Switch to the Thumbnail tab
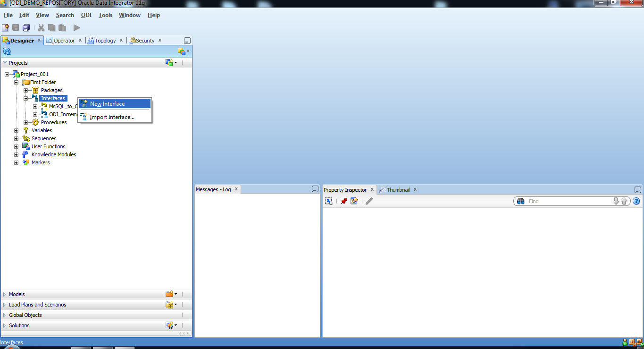 point(398,189)
